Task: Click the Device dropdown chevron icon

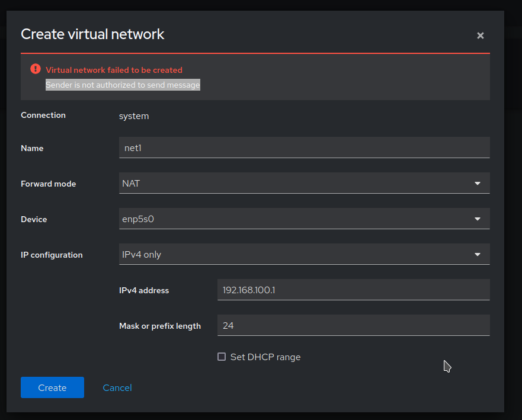Action: tap(477, 219)
